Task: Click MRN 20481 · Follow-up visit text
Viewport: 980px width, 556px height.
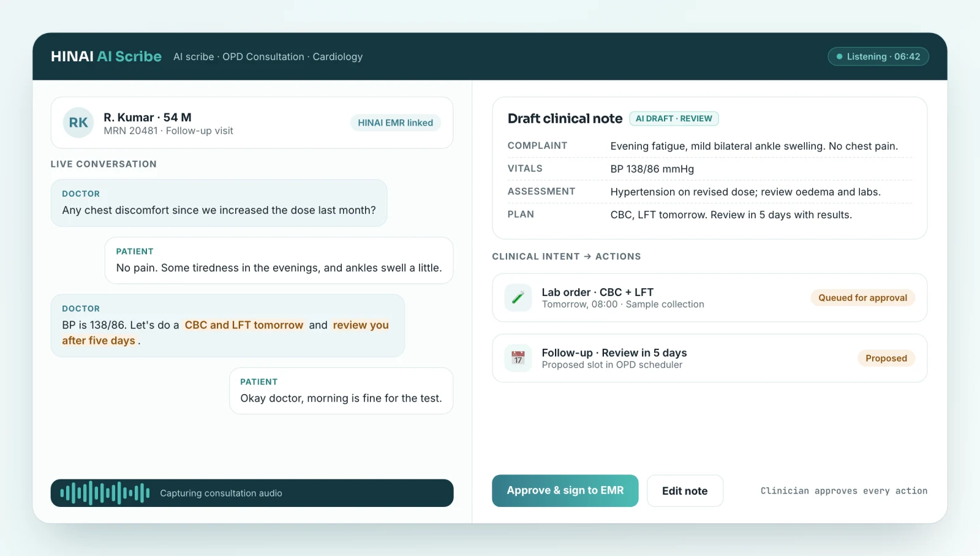Action: click(x=168, y=131)
